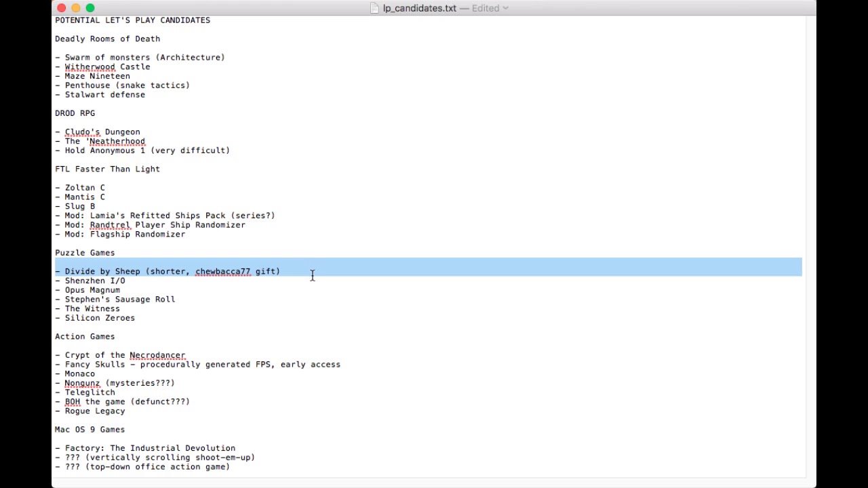Click 'Factory: The Industrial Devolution' line

(x=145, y=448)
